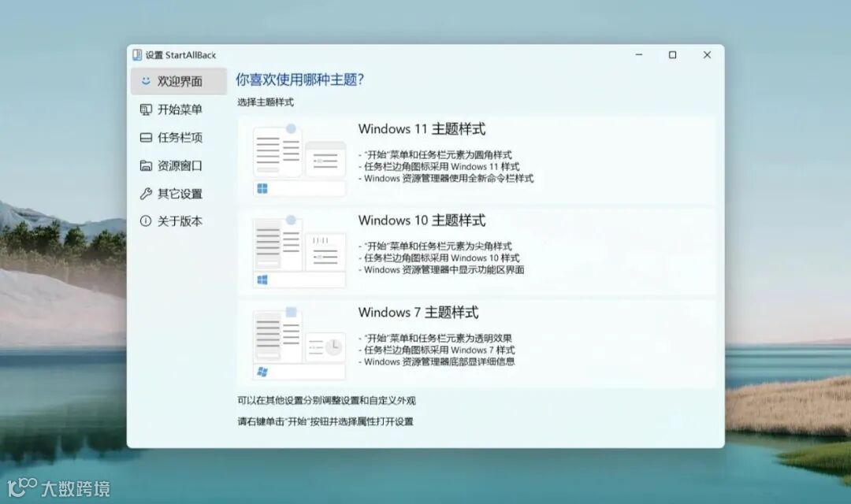
Task: Select the Windows 7 theme preview thumbnail
Action: pos(299,343)
